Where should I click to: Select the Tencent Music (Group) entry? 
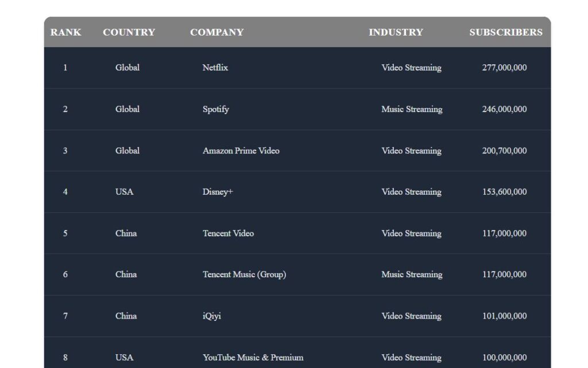coord(244,274)
